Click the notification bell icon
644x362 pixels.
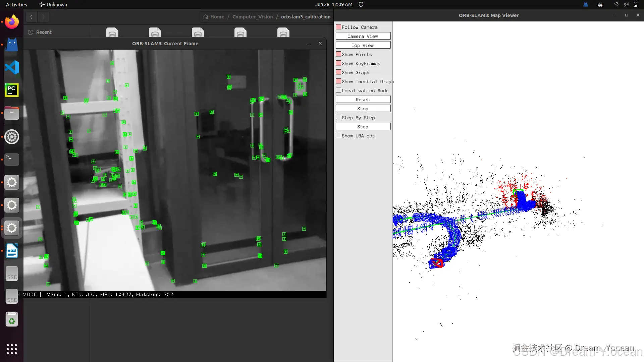(361, 4)
